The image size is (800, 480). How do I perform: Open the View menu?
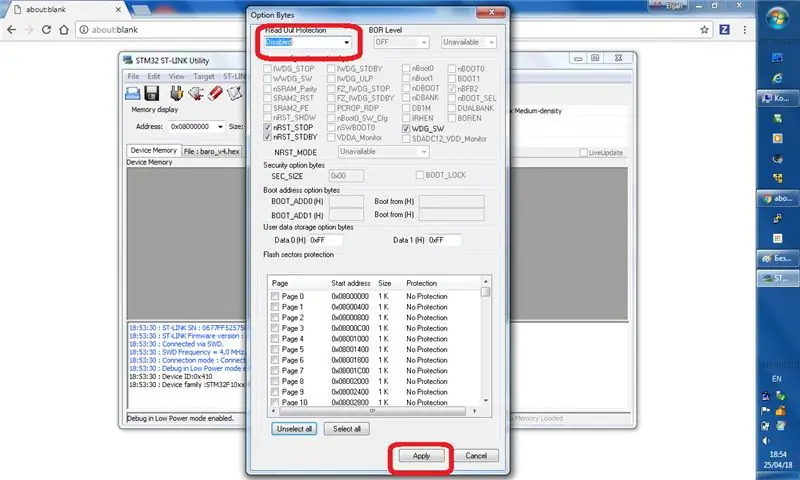click(177, 77)
